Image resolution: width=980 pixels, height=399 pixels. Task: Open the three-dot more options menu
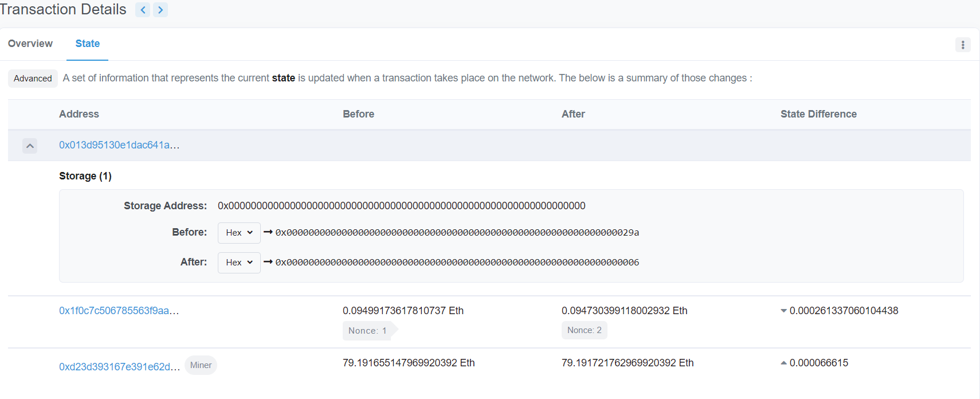coord(963,45)
